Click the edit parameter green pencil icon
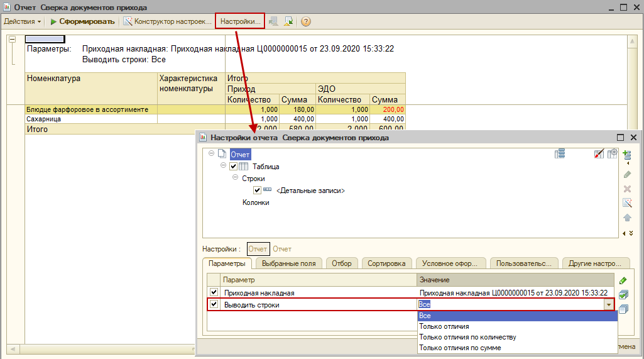This screenshot has height=359, width=644. 623,280
